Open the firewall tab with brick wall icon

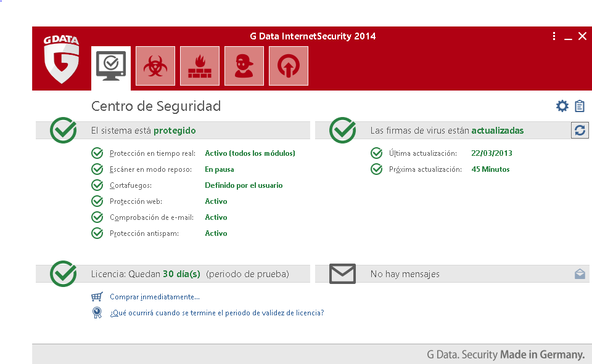[x=200, y=66]
